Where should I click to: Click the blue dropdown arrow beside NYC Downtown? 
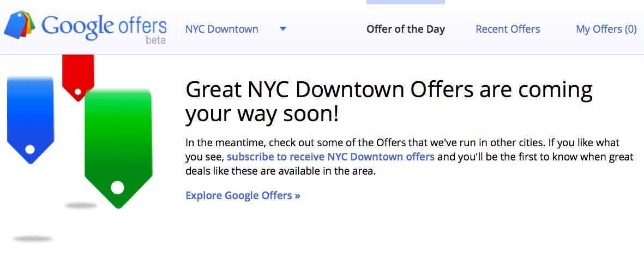coord(282,29)
